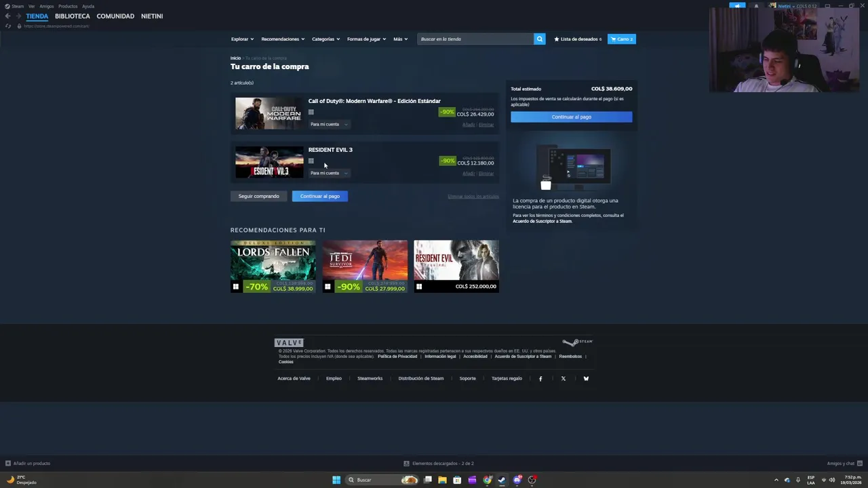Click the Windows platform icon under Resident Evil 3
Screen dimensions: 868x488
[311, 161]
